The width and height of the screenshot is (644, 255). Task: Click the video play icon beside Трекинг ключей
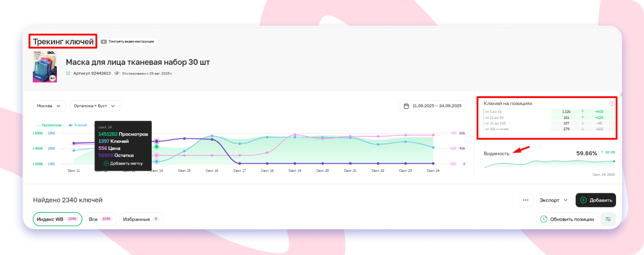tap(104, 41)
